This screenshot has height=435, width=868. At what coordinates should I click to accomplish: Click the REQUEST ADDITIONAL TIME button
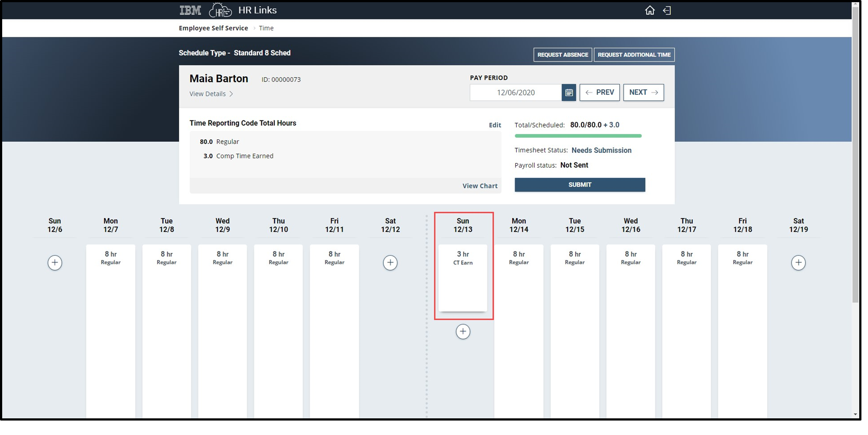634,55
